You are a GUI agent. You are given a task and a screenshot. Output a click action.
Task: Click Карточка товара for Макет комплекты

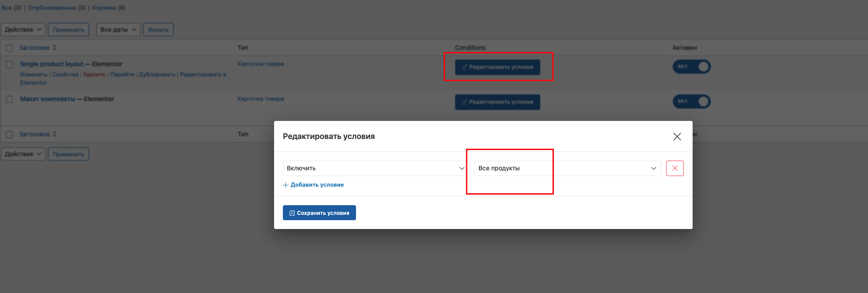260,99
